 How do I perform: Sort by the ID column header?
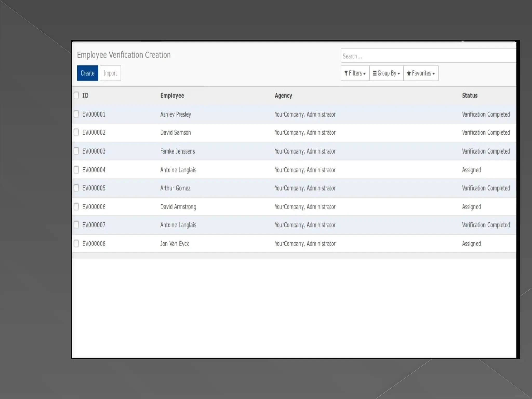point(85,96)
